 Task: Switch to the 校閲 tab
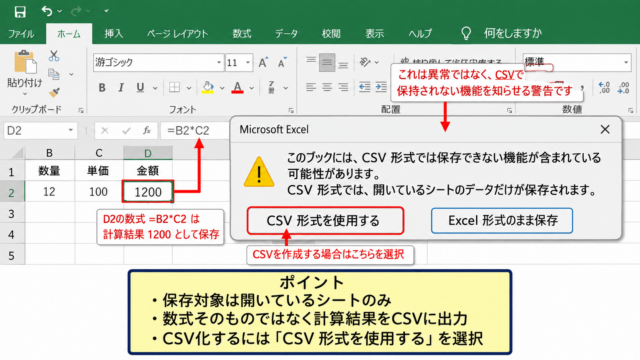click(331, 33)
